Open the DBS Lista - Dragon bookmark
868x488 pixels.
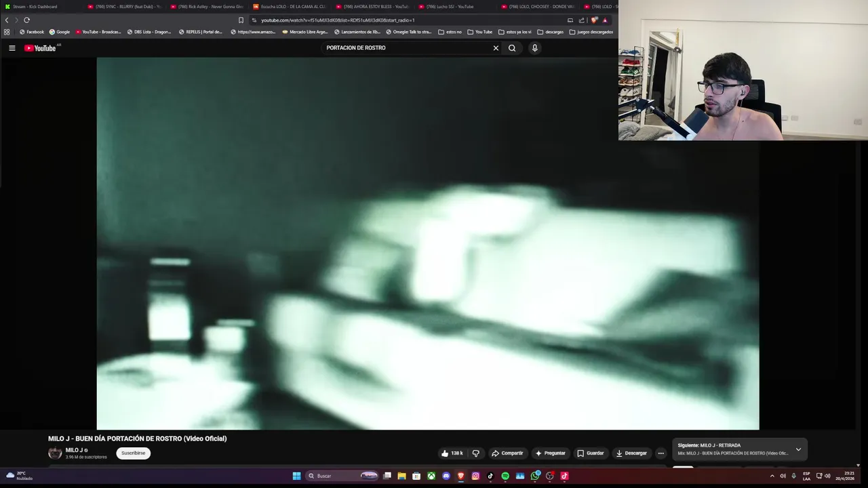tap(150, 32)
